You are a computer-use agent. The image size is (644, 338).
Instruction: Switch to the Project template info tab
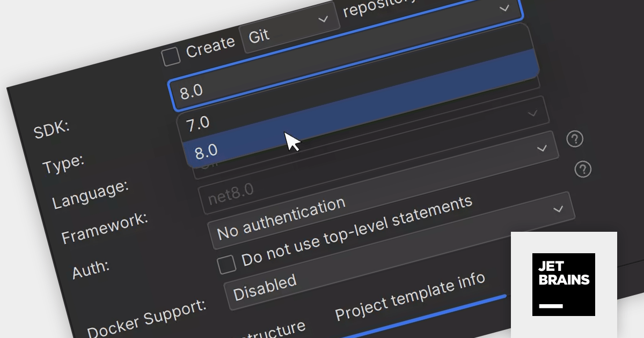tap(410, 296)
